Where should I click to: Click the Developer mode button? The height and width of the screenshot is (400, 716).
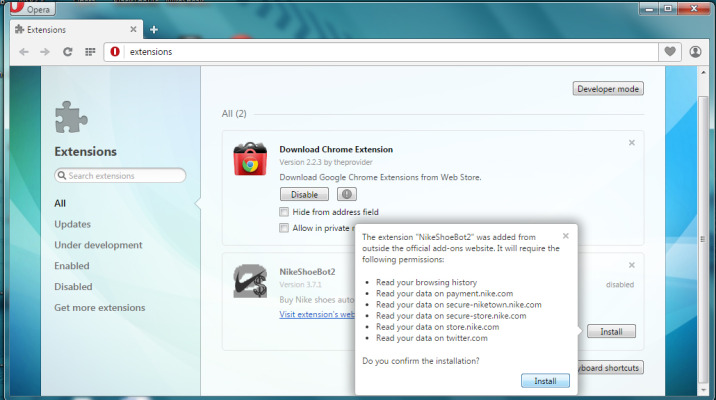tap(607, 89)
